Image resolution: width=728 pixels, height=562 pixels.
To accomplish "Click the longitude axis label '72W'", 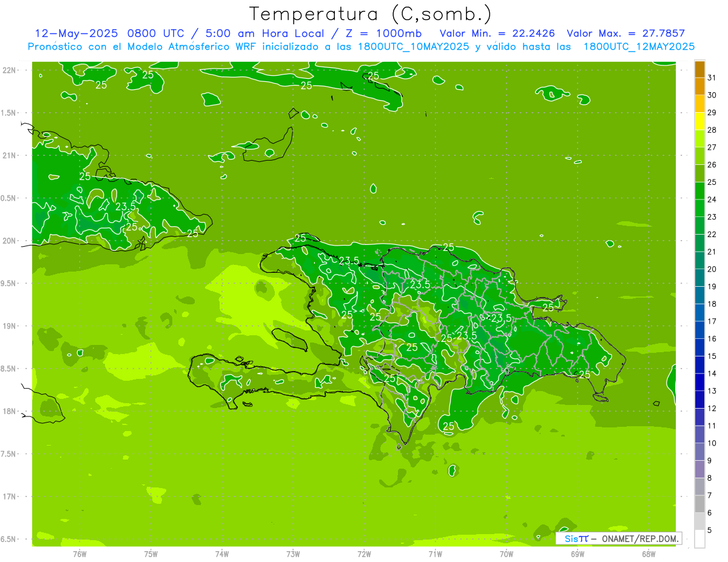I will (364, 554).
